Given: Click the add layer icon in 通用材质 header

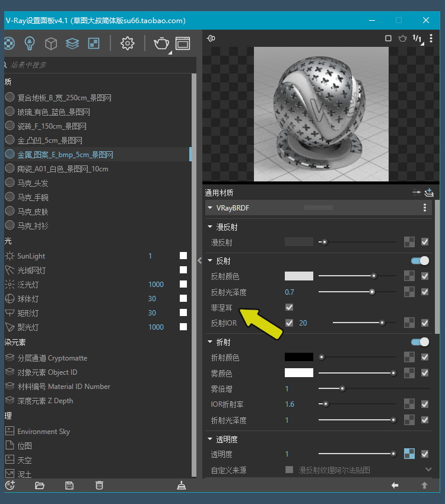Looking at the screenshot, I should 429,193.
